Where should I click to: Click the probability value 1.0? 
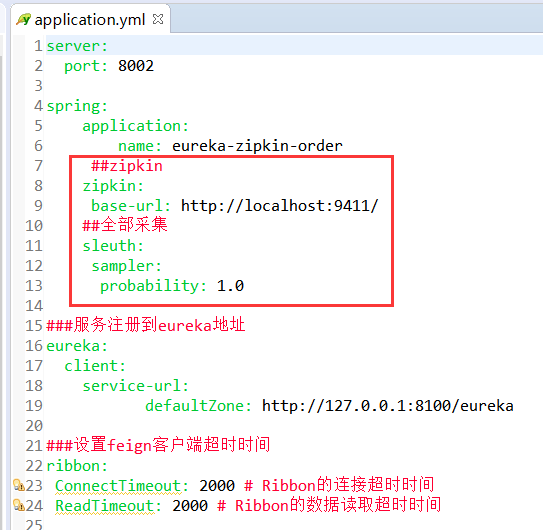230,286
